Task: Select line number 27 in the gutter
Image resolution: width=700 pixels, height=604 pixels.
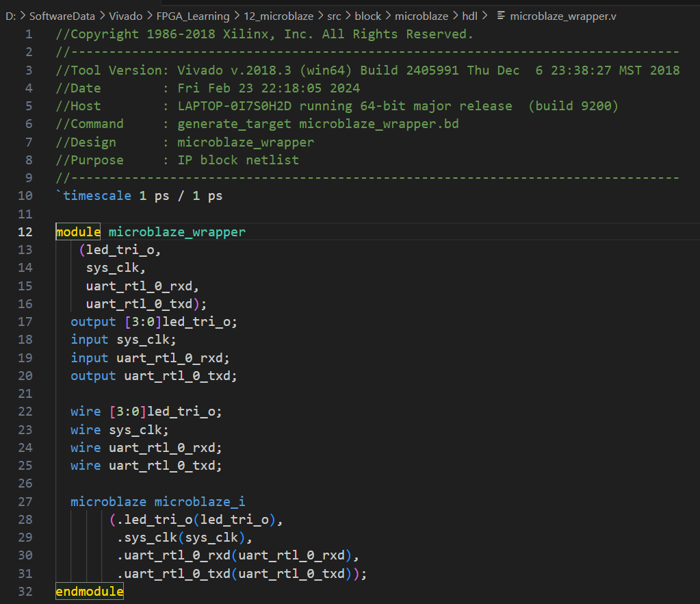Action: tap(25, 502)
